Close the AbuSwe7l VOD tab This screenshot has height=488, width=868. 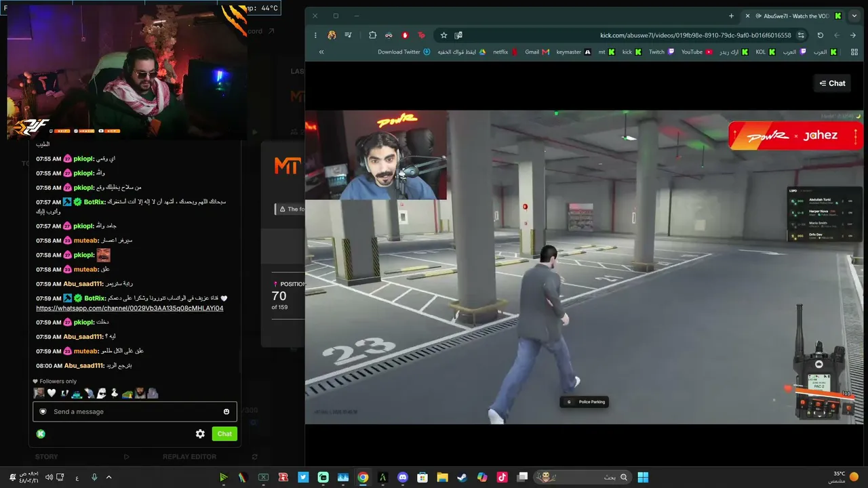click(x=747, y=16)
